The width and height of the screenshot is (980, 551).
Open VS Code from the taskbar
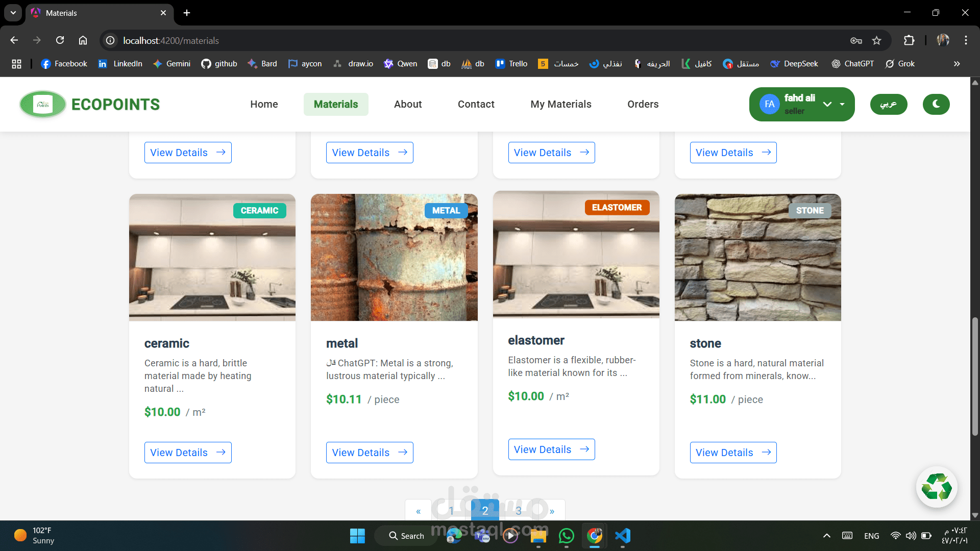[x=623, y=536]
